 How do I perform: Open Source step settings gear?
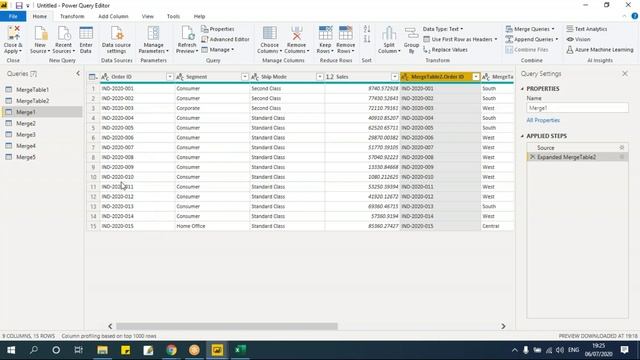tap(622, 147)
